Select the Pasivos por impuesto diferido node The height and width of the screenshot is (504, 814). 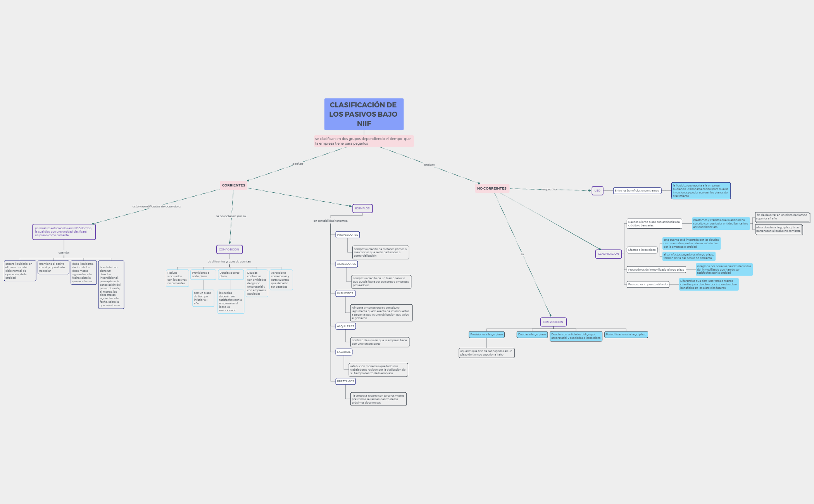(x=648, y=284)
